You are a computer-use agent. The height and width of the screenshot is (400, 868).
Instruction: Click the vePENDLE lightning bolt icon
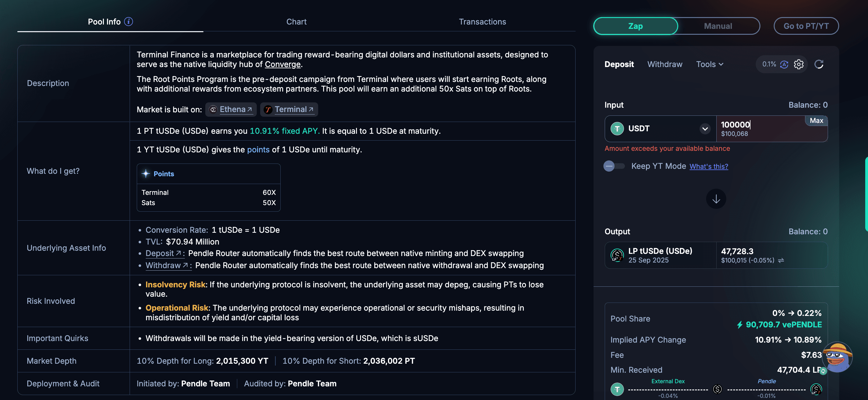coord(740,325)
